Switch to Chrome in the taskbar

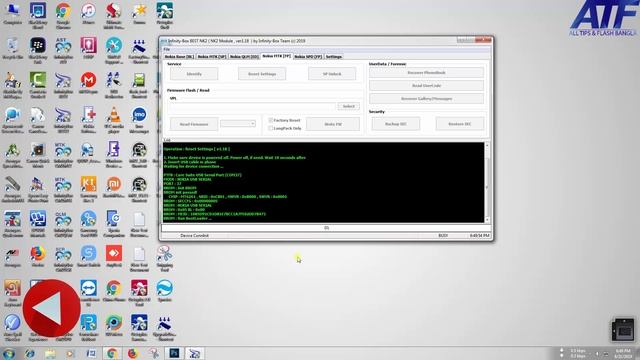pos(112,353)
